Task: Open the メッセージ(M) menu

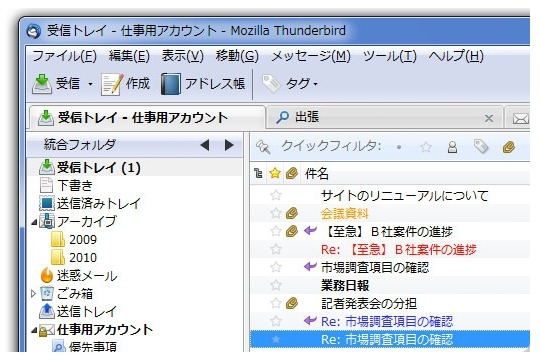Action: pos(311,56)
